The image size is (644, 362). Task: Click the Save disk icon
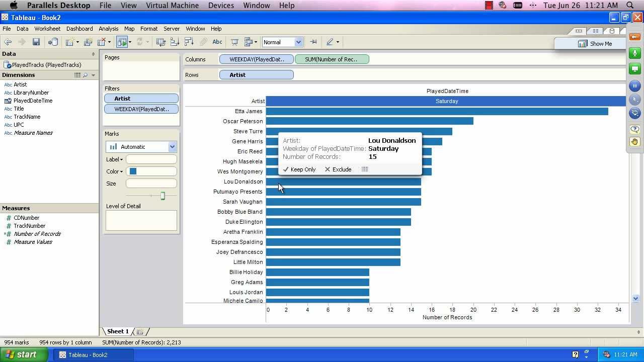[36, 42]
